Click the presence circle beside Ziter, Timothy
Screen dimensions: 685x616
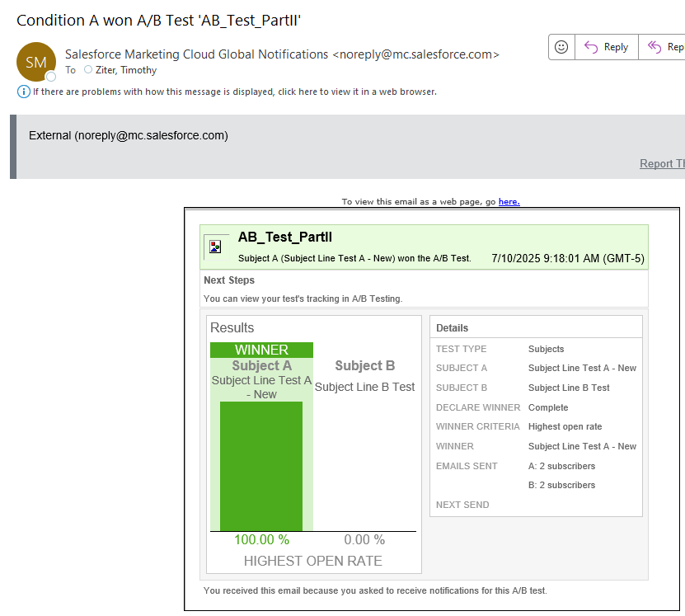click(x=88, y=70)
